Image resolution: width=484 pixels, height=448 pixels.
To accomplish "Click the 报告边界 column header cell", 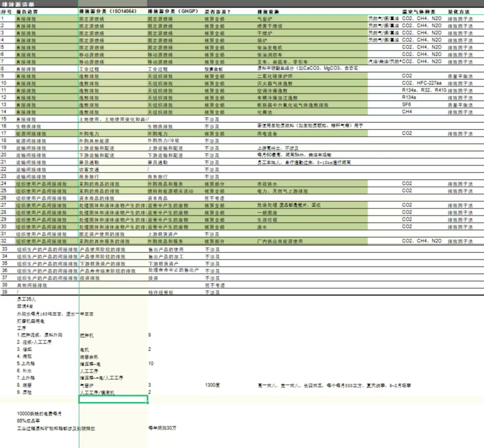I will coord(27,11).
